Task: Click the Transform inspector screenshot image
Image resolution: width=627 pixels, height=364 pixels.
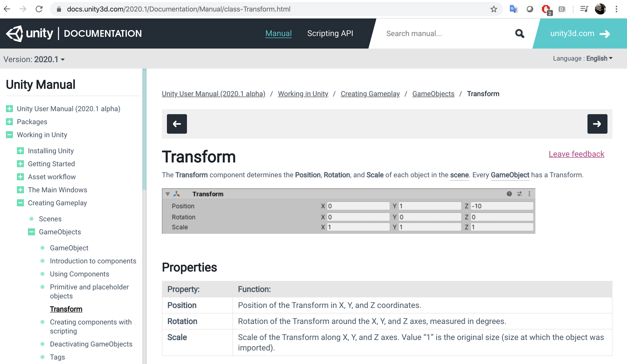Action: click(348, 211)
